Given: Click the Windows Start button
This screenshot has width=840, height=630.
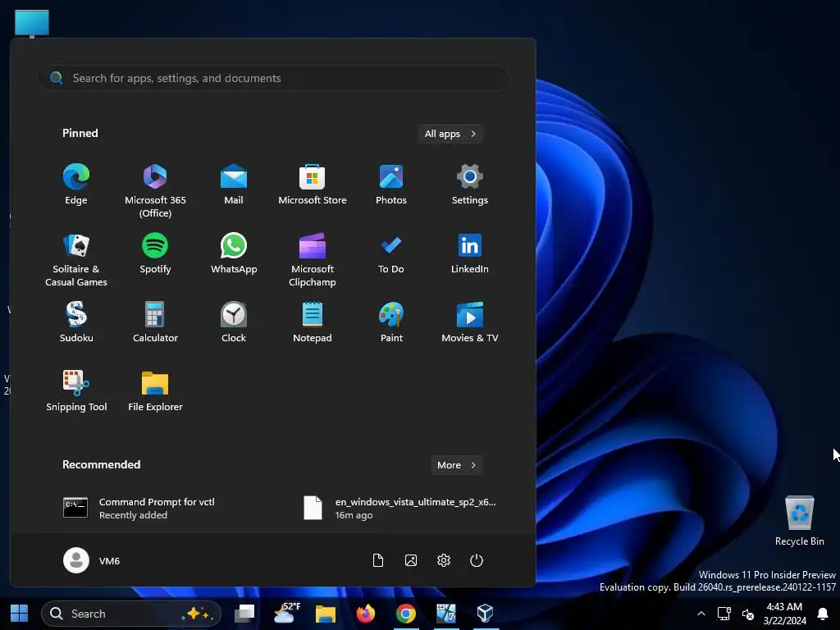Looking at the screenshot, I should [x=20, y=614].
